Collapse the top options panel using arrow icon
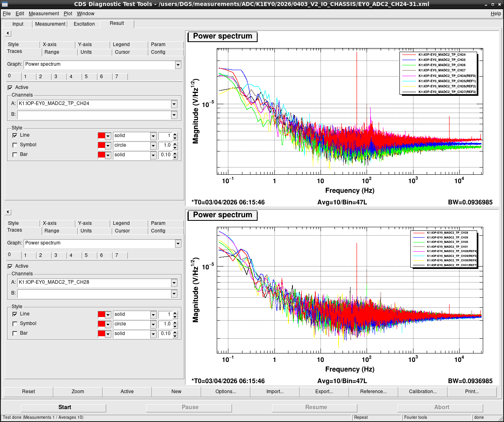Image resolution: width=504 pixels, height=422 pixels. (8, 34)
